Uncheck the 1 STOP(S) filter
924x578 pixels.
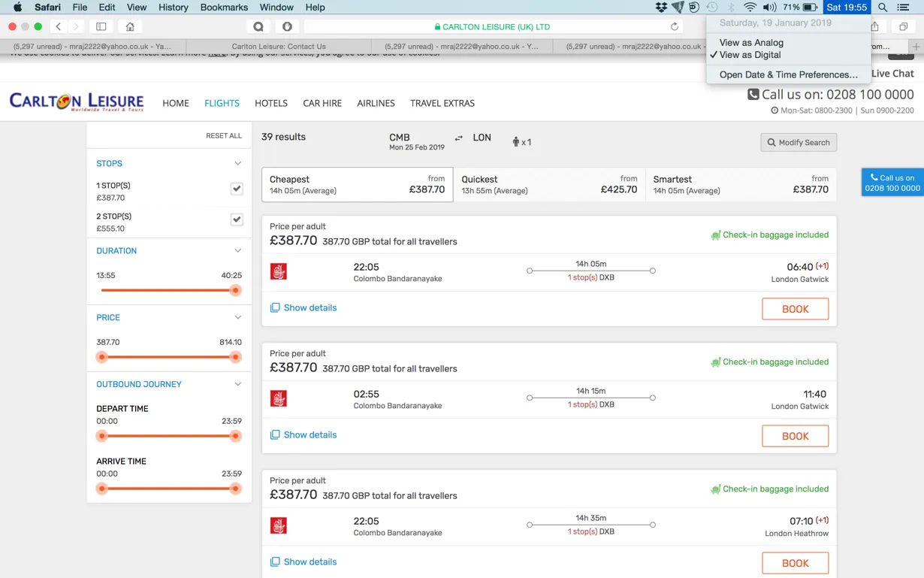coord(237,189)
